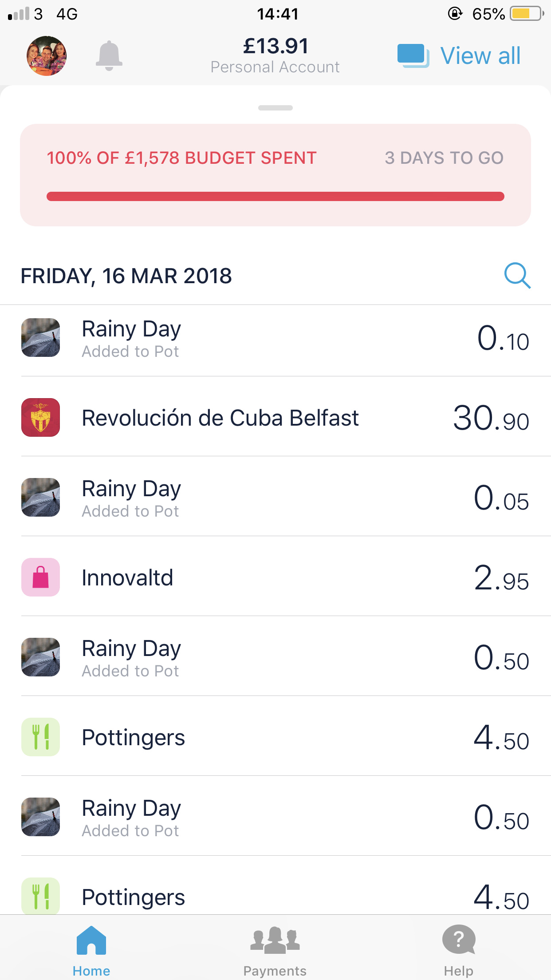The width and height of the screenshot is (551, 980).
Task: Open Revolución de Cuba Belfast 30.90 transaction
Action: point(275,417)
